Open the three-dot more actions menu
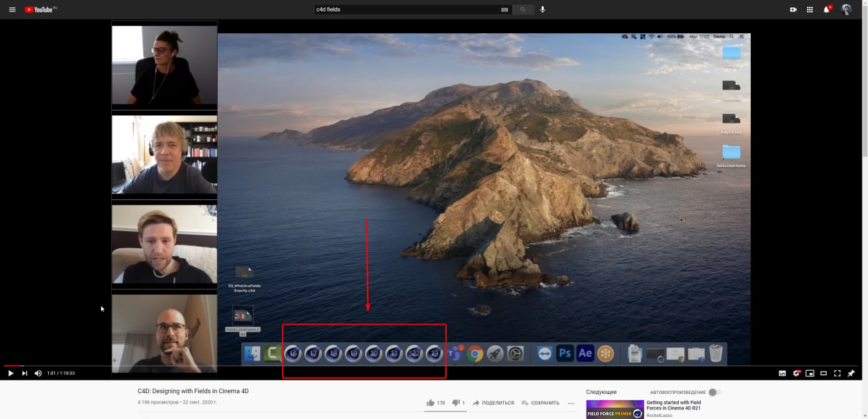The height and width of the screenshot is (419, 868). [571, 403]
